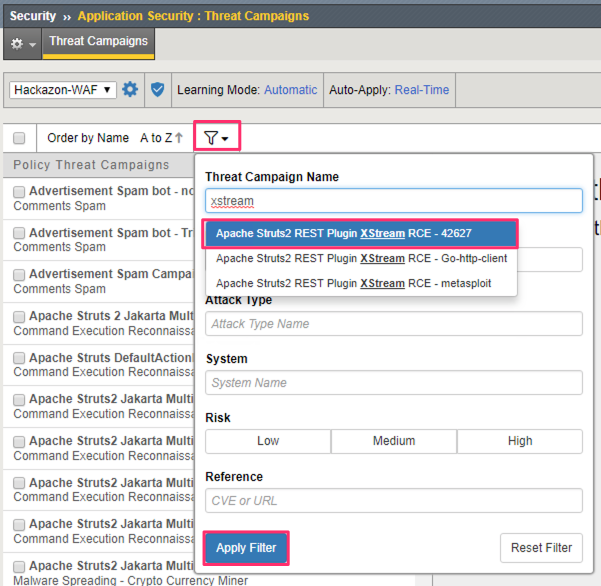Click Application Security : Threat Campaigns title

click(x=193, y=16)
